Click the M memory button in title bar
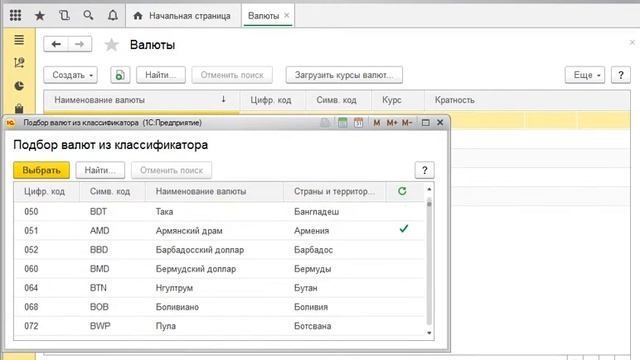Viewport: 640px width, 360px height. click(x=376, y=122)
